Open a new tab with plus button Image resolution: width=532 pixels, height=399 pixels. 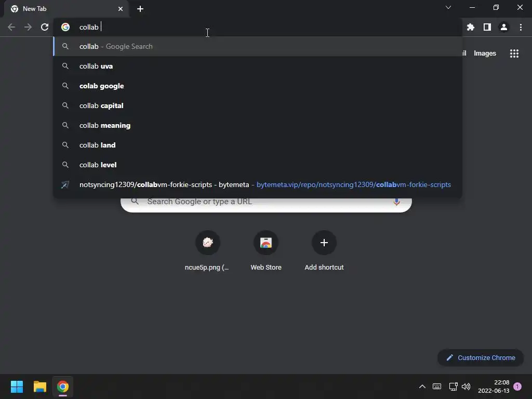pos(140,9)
